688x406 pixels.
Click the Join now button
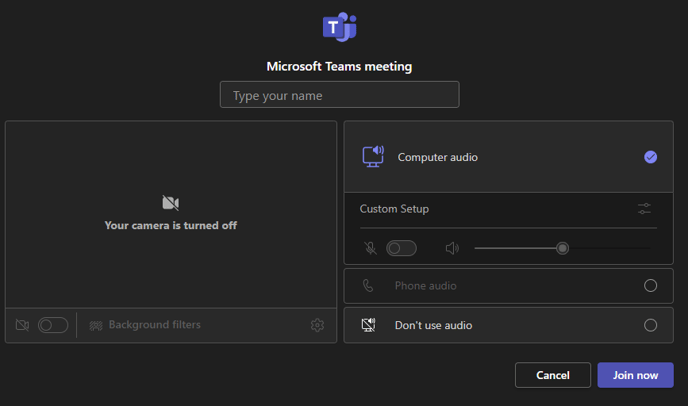coord(635,375)
